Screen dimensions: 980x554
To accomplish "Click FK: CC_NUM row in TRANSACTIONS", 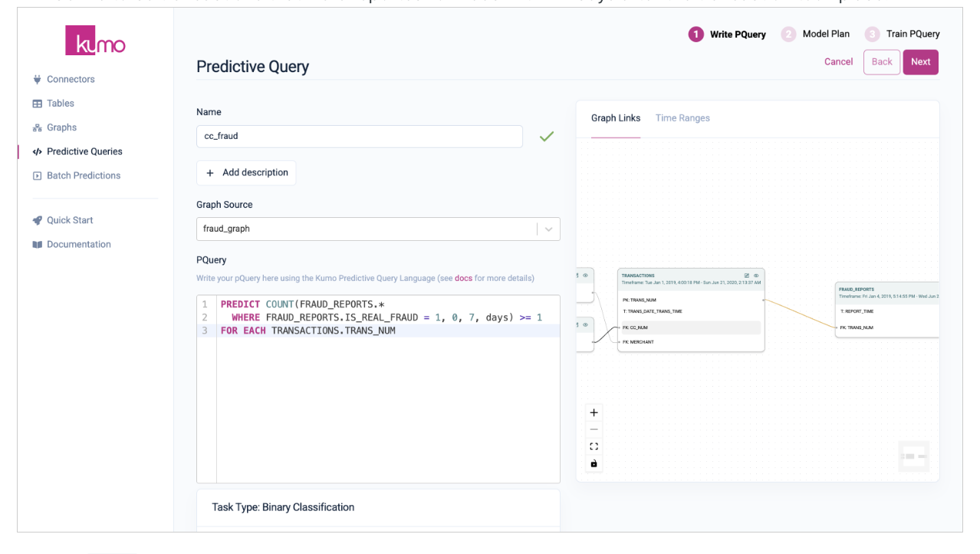I will point(691,328).
